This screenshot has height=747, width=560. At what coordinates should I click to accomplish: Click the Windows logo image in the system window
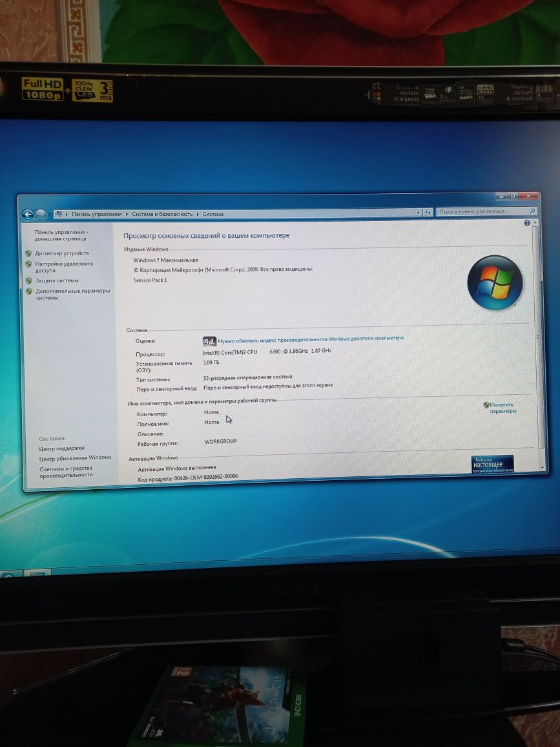(495, 282)
